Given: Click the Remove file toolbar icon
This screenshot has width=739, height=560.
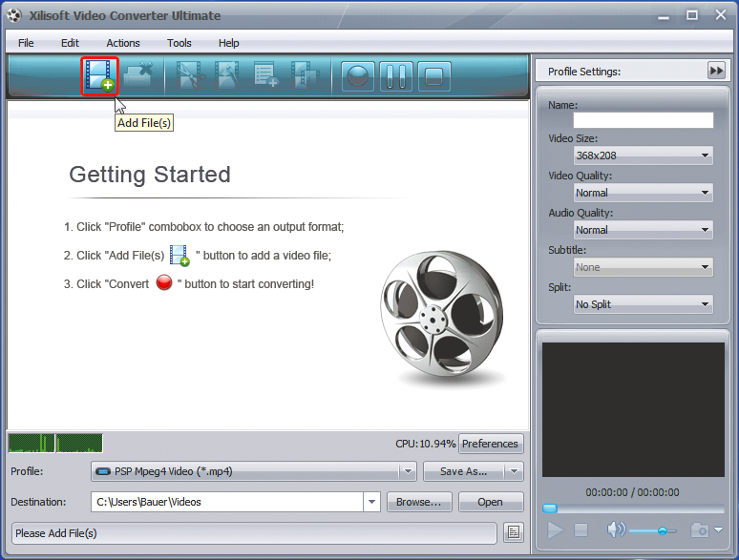Looking at the screenshot, I should 138,75.
